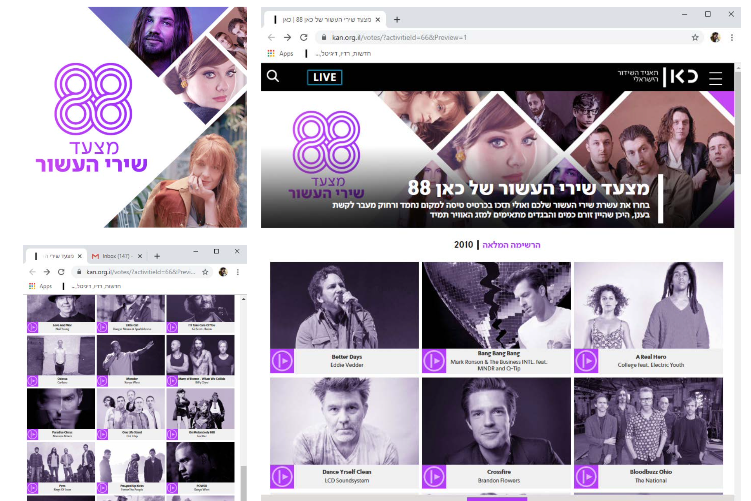
Task: Open the hamburger menu in the Kan header
Action: coord(716,78)
